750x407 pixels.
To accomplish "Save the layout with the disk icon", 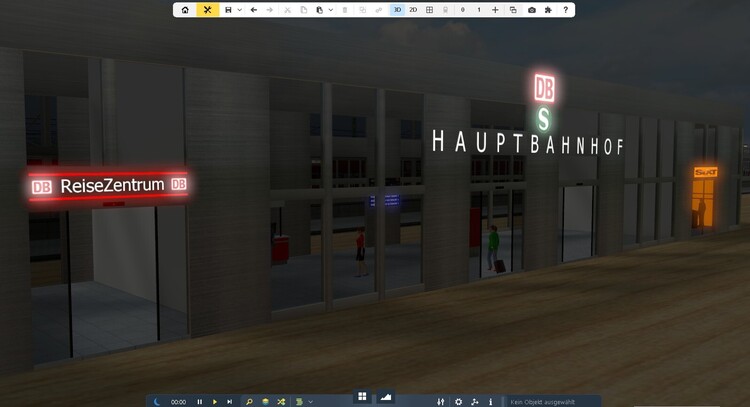I will tap(228, 10).
